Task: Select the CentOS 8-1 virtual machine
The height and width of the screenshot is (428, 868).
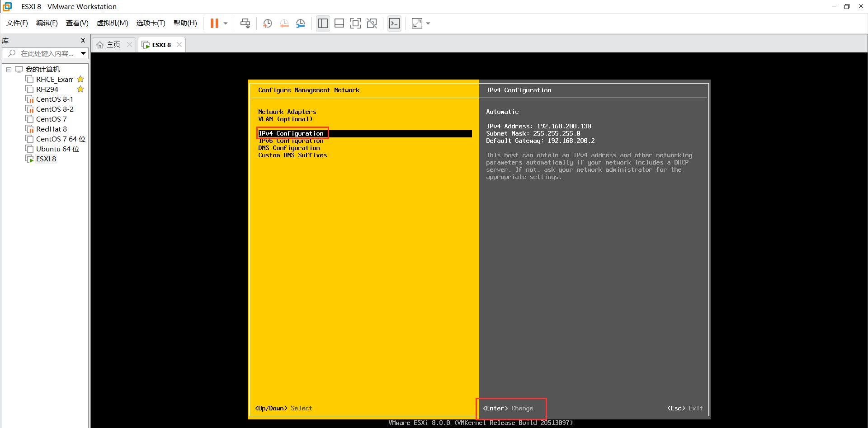Action: 54,99
